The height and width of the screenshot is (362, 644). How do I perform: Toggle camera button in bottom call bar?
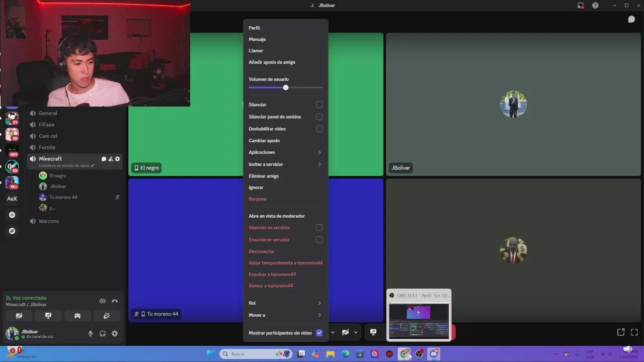[345, 332]
